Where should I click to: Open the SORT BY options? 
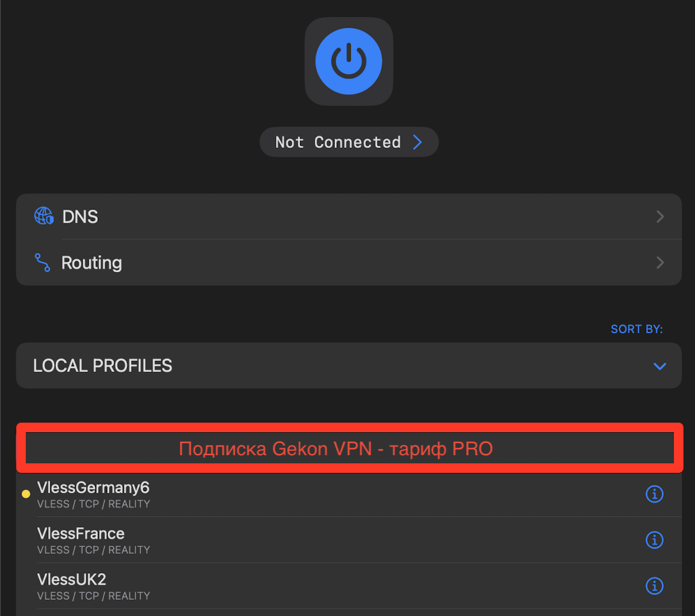pyautogui.click(x=637, y=329)
